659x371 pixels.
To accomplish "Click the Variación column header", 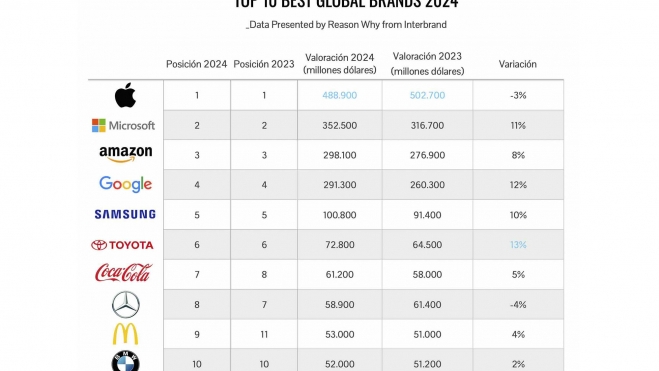I will pyautogui.click(x=518, y=64).
